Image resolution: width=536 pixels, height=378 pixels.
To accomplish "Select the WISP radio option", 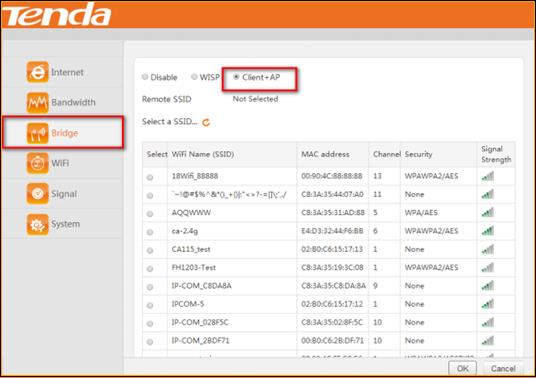I will pyautogui.click(x=194, y=77).
